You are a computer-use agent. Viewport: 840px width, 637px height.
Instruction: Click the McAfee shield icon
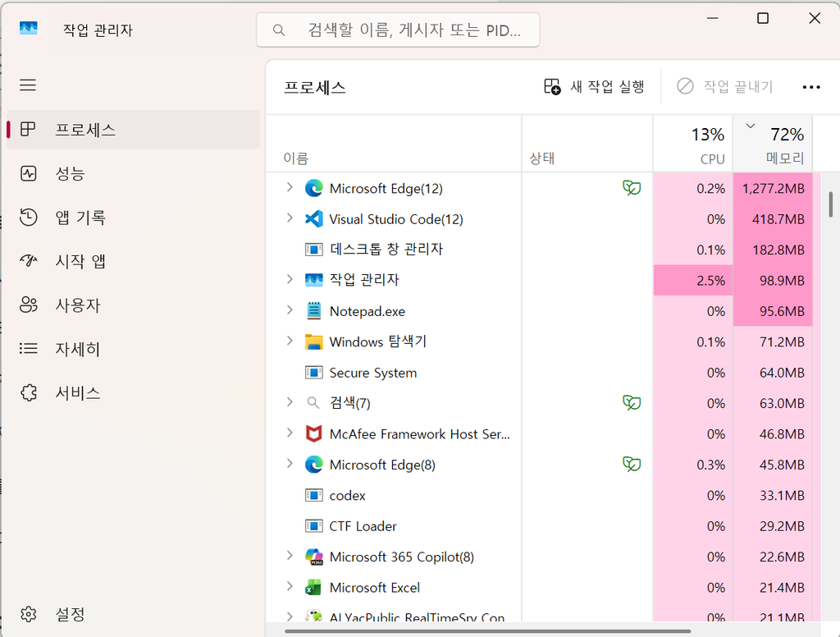pyautogui.click(x=314, y=433)
